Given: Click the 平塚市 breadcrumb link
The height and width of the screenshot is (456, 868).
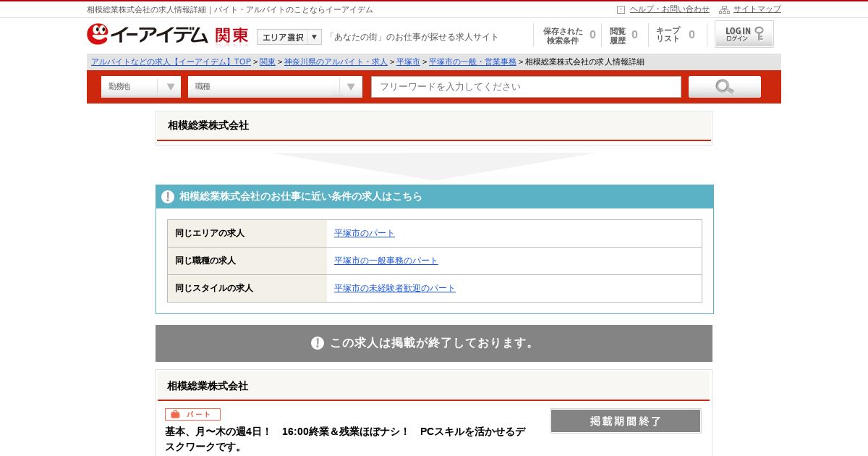Looking at the screenshot, I should click(x=408, y=62).
